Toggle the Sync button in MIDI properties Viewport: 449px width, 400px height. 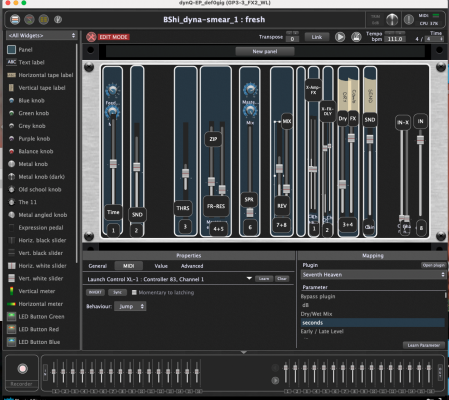click(117, 292)
